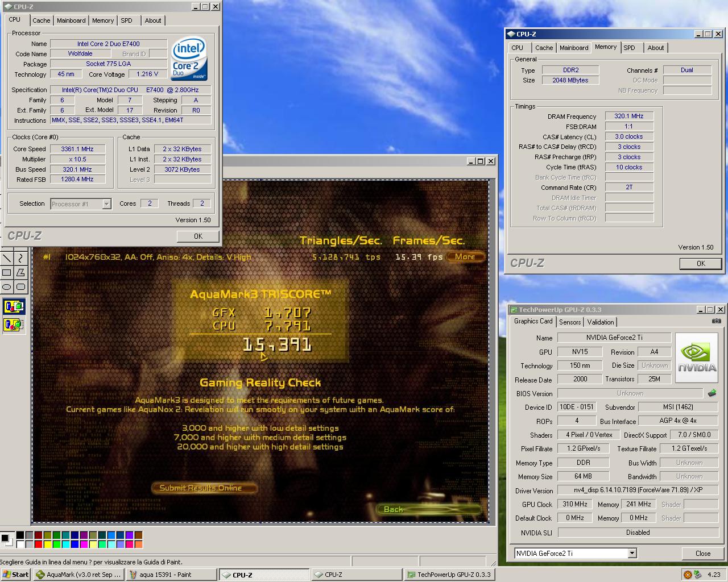Switch to Sensors tab in GPU-Z
Screen dimensions: 728x582
pos(570,322)
